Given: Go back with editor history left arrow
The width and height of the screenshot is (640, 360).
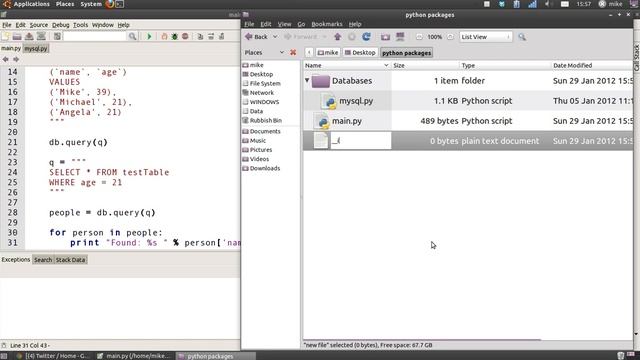Looking at the screenshot, I should pos(5,60).
